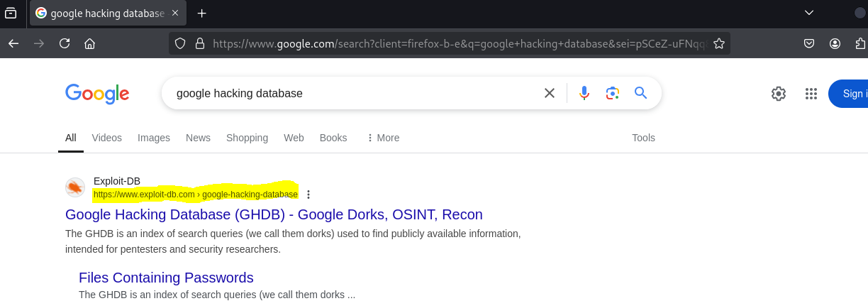The width and height of the screenshot is (868, 301).
Task: Switch to Shopping results tab
Action: coord(247,138)
